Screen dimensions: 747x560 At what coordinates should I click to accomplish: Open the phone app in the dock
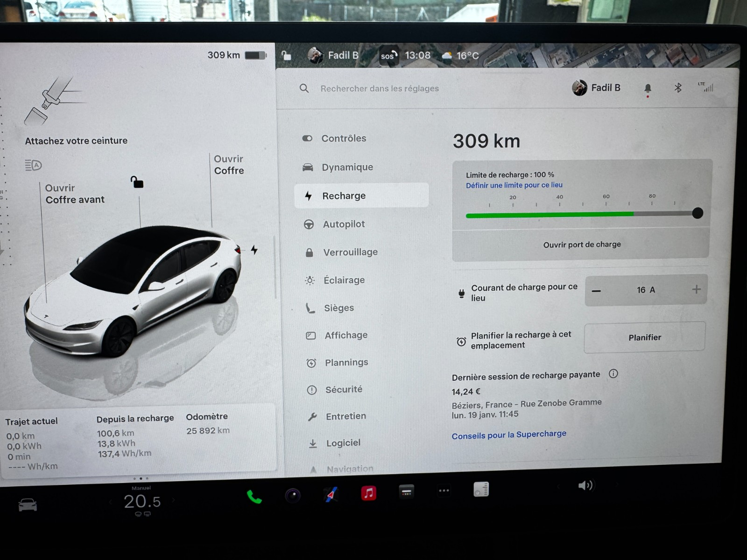point(254,497)
